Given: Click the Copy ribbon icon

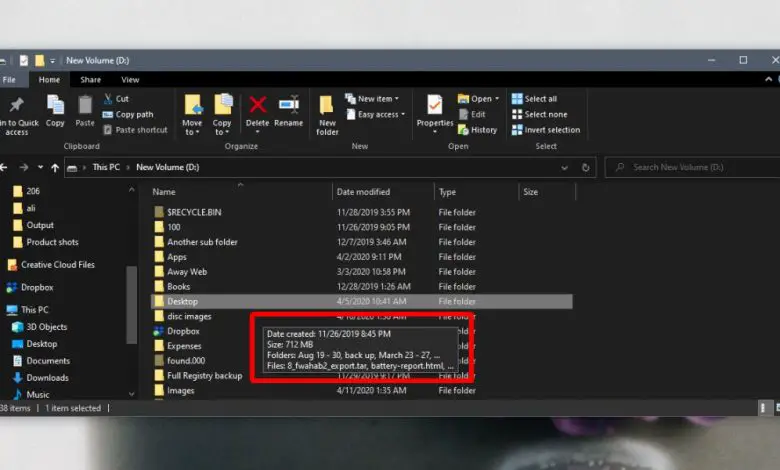Looking at the screenshot, I should click(x=55, y=105).
